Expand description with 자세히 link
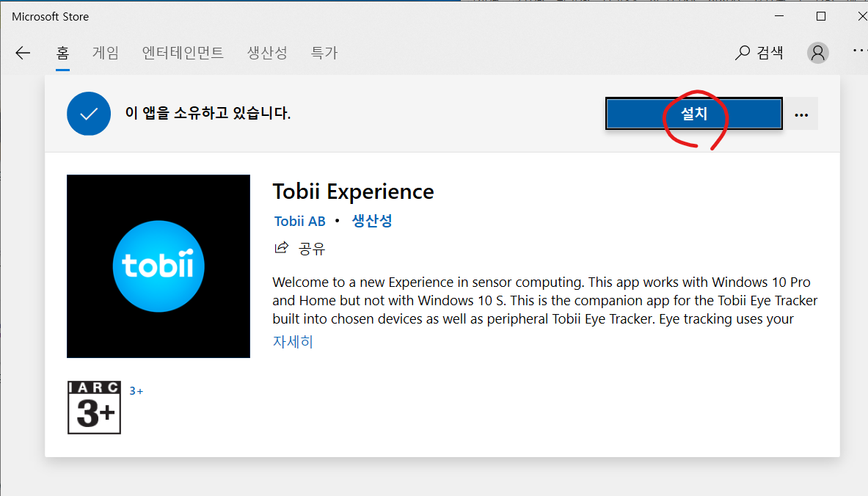The width and height of the screenshot is (868, 496). pyautogui.click(x=293, y=342)
